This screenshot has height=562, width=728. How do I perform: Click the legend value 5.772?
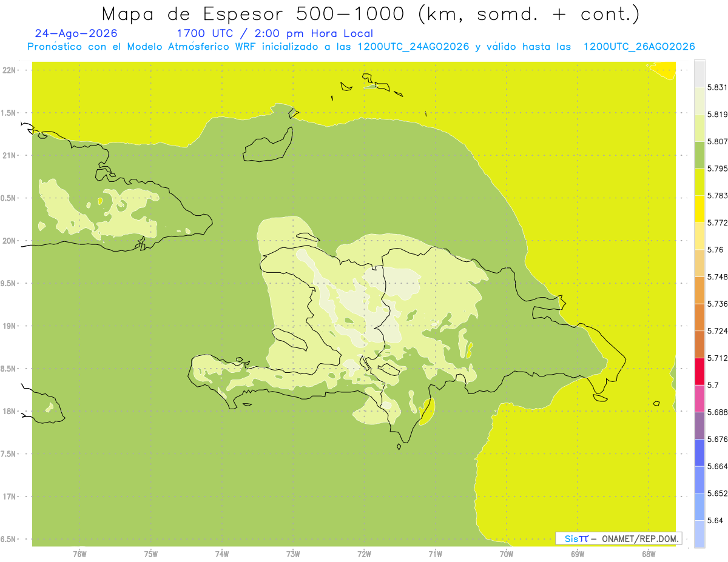(718, 222)
